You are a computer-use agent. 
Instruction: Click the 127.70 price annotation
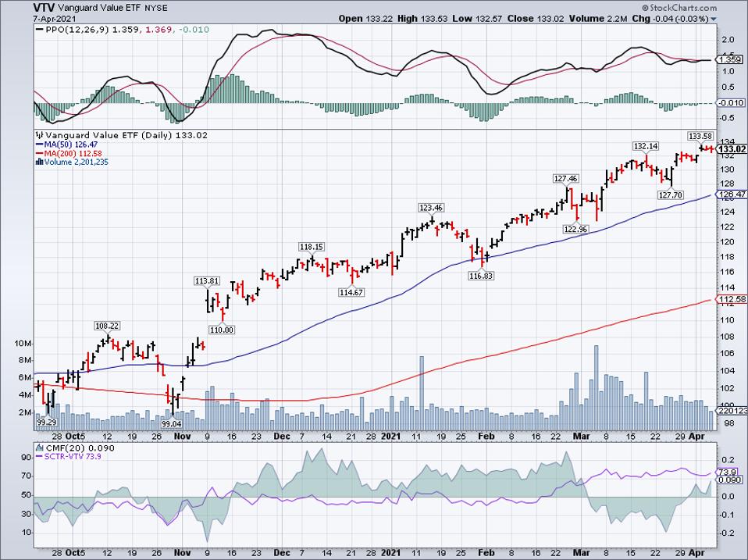pyautogui.click(x=671, y=195)
